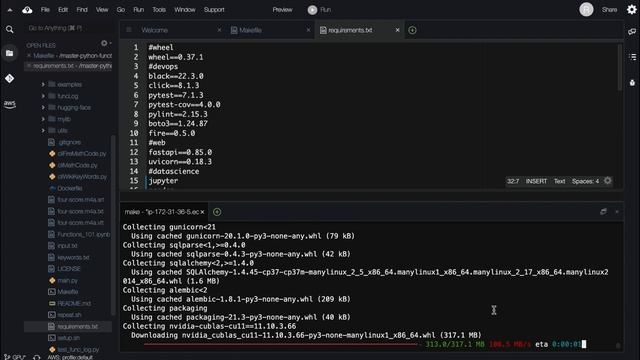This screenshot has width=640, height=360.
Task: Switch to the Makefile tab
Action: point(250,30)
